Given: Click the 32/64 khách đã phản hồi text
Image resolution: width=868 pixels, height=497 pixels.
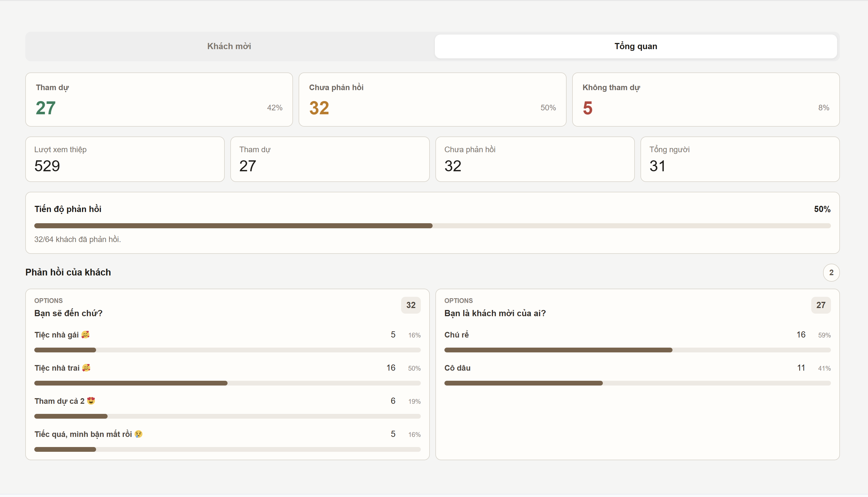Looking at the screenshot, I should click(x=78, y=239).
